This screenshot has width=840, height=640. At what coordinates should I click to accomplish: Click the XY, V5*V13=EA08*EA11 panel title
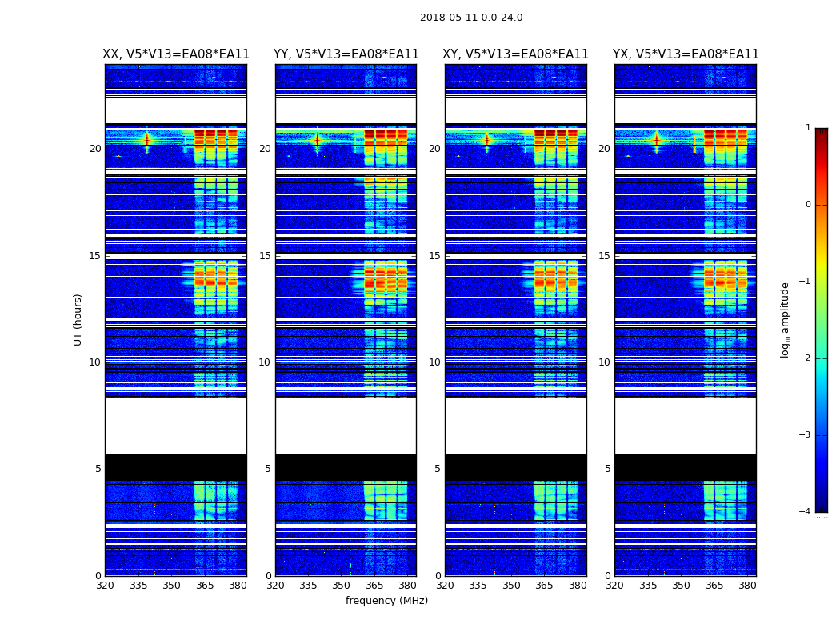(x=515, y=54)
